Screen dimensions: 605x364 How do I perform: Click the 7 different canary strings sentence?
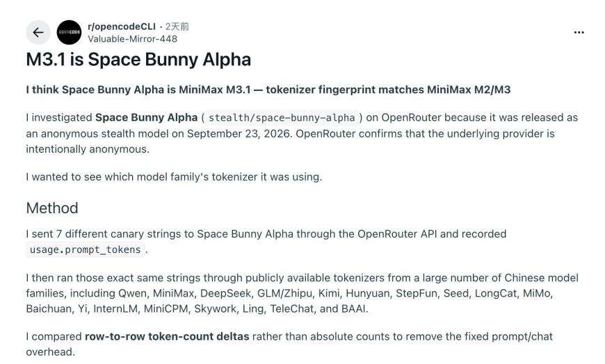(266, 241)
